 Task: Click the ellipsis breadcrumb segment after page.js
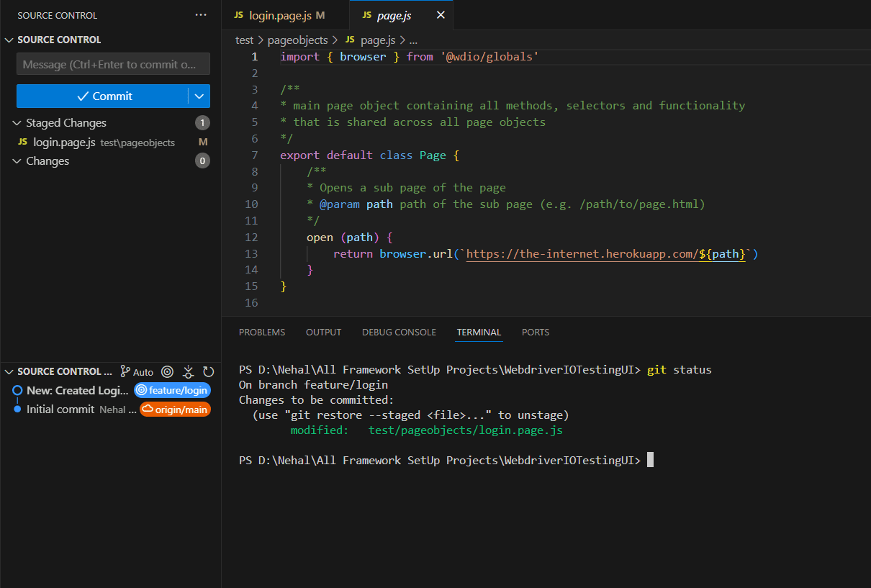413,40
